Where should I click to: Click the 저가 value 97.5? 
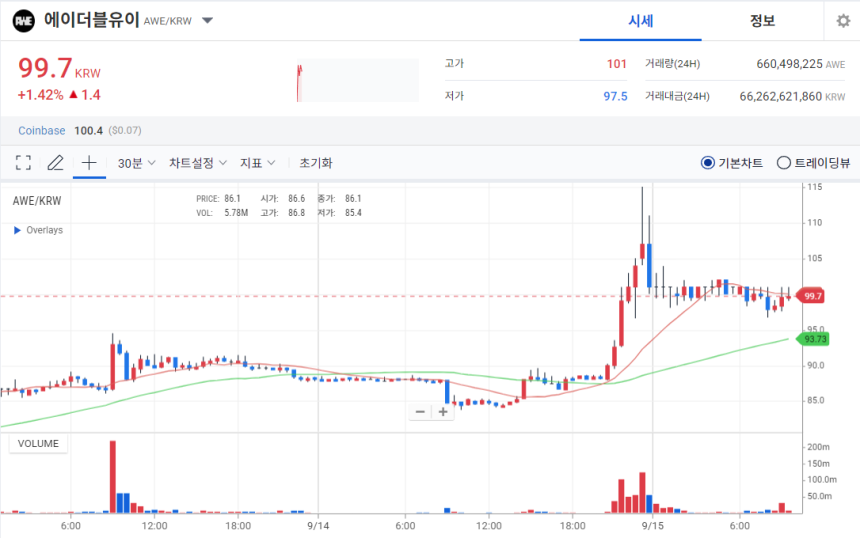click(615, 97)
